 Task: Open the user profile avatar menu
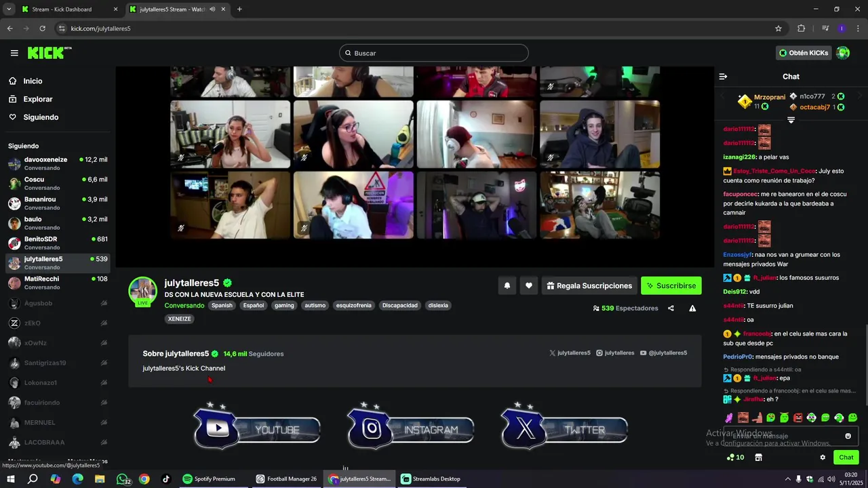coord(843,53)
